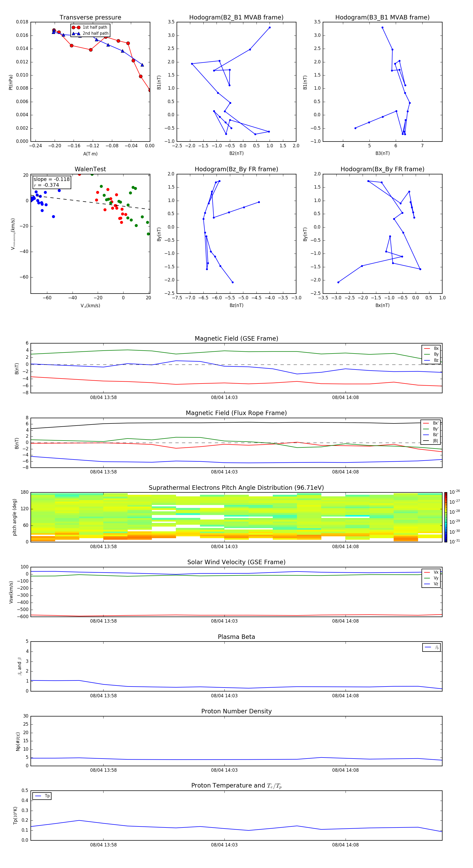Click the 'B3(nT)' x-axis label
Viewport: 473px width, 868px height.
pos(382,153)
